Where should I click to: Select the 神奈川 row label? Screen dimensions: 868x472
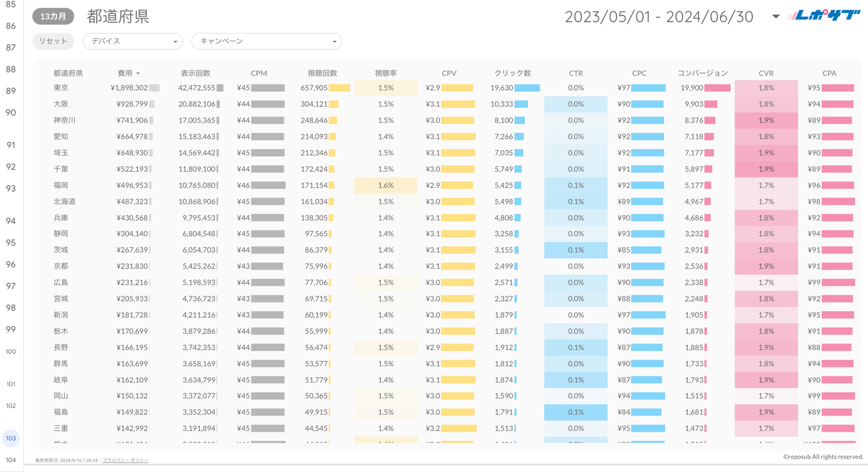[64, 120]
